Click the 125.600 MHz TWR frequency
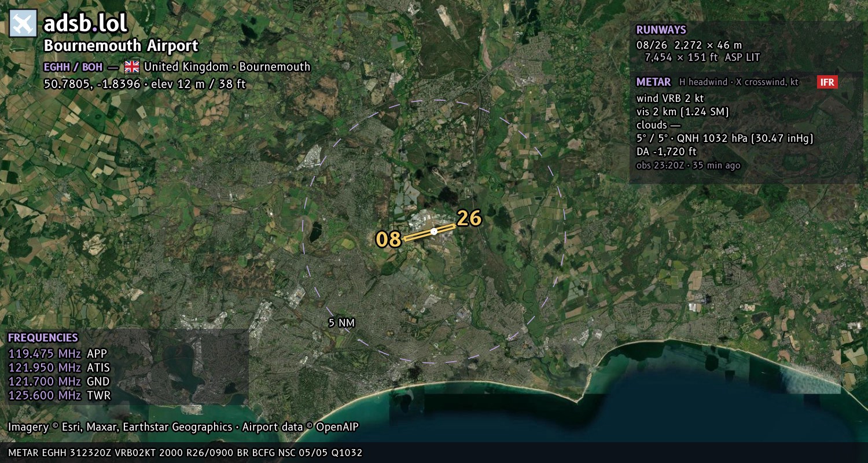This screenshot has width=868, height=463. (x=59, y=395)
